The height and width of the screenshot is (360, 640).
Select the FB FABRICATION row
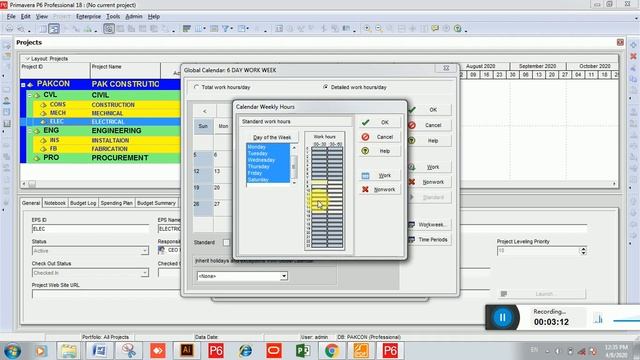pos(107,149)
